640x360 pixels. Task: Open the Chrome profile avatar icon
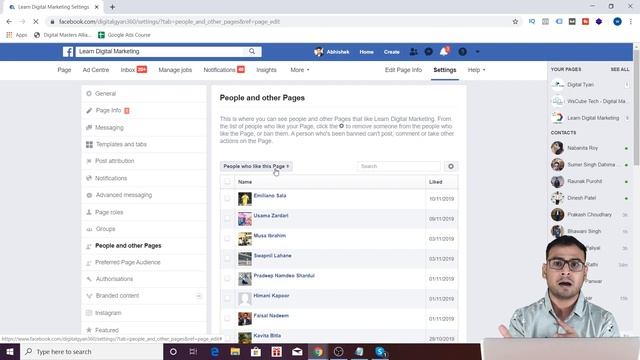[x=618, y=22]
